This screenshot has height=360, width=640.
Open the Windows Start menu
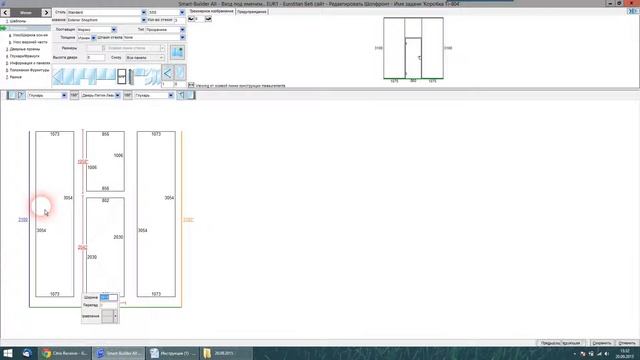pyautogui.click(x=8, y=353)
